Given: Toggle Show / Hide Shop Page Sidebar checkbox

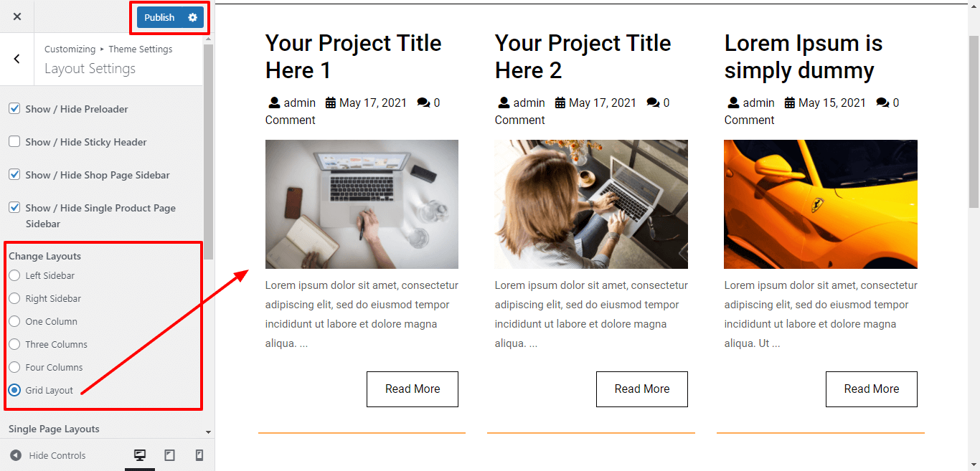Looking at the screenshot, I should (x=14, y=175).
